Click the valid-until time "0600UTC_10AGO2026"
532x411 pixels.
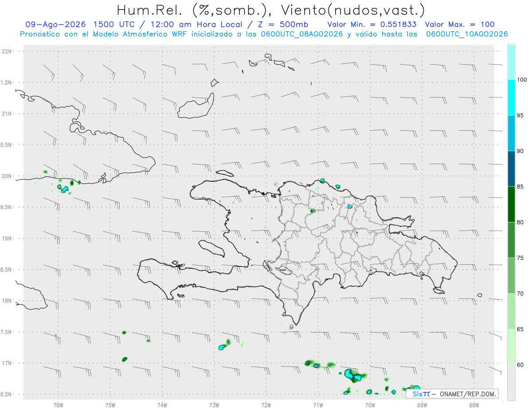click(467, 34)
